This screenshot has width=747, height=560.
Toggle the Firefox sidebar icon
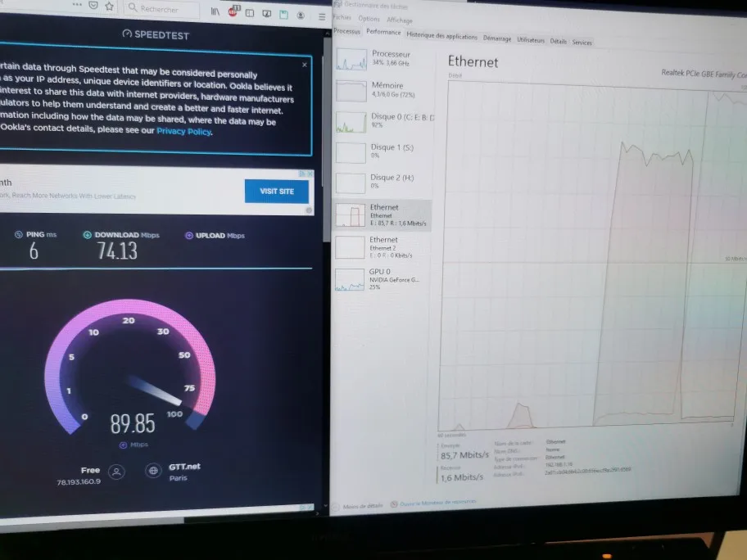(x=250, y=13)
